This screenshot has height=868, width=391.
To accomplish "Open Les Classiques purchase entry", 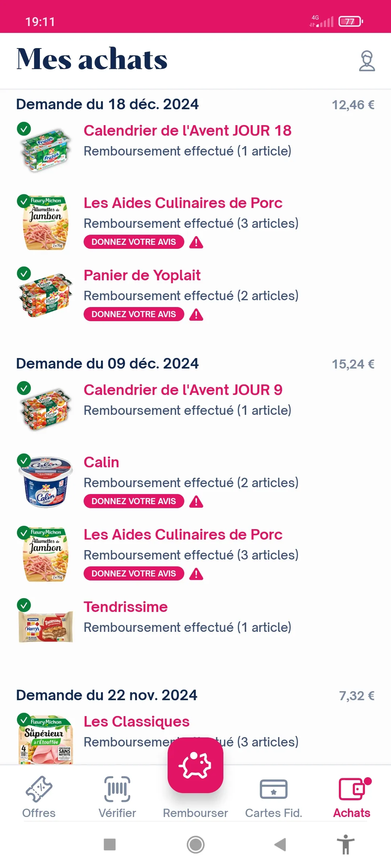I will pos(136,722).
